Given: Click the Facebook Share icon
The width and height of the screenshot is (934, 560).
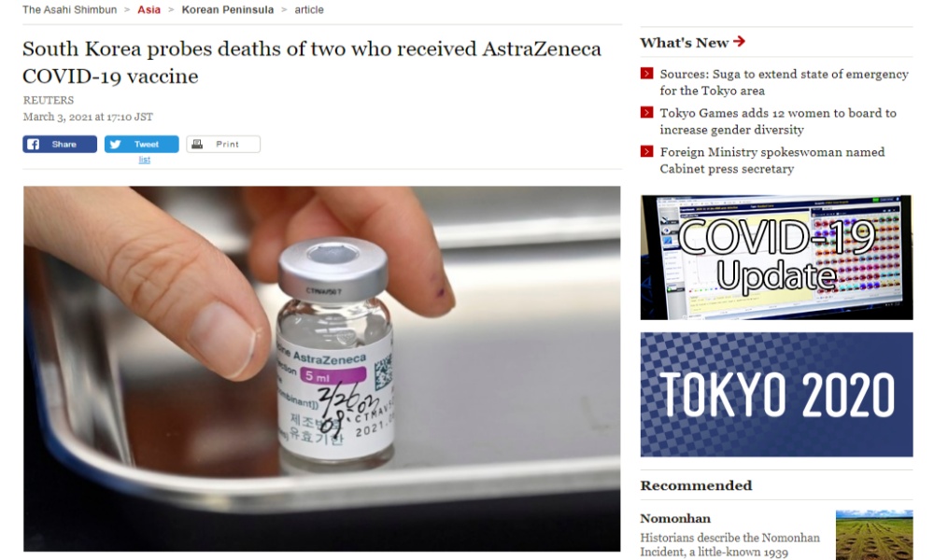Looking at the screenshot, I should click(34, 144).
